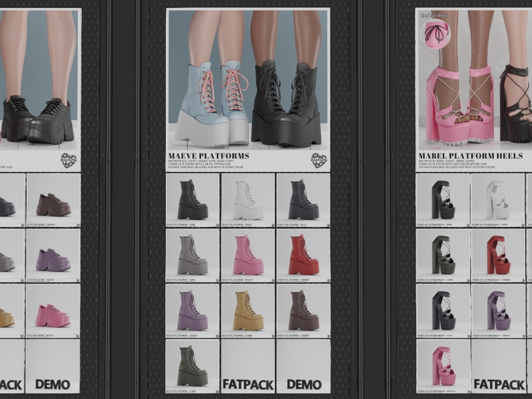The image size is (532, 399).
Task: Click the heart logo on Maeve Platforms poster
Action: (318, 161)
